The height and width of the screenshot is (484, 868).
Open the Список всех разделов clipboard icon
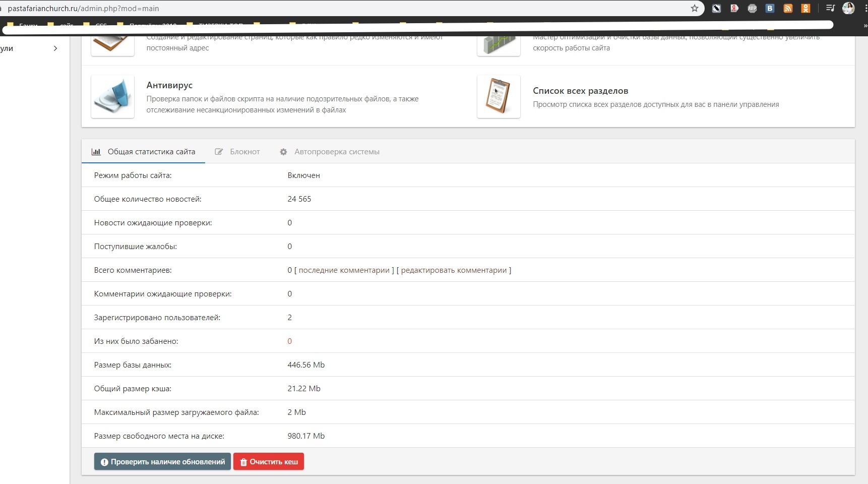(499, 96)
